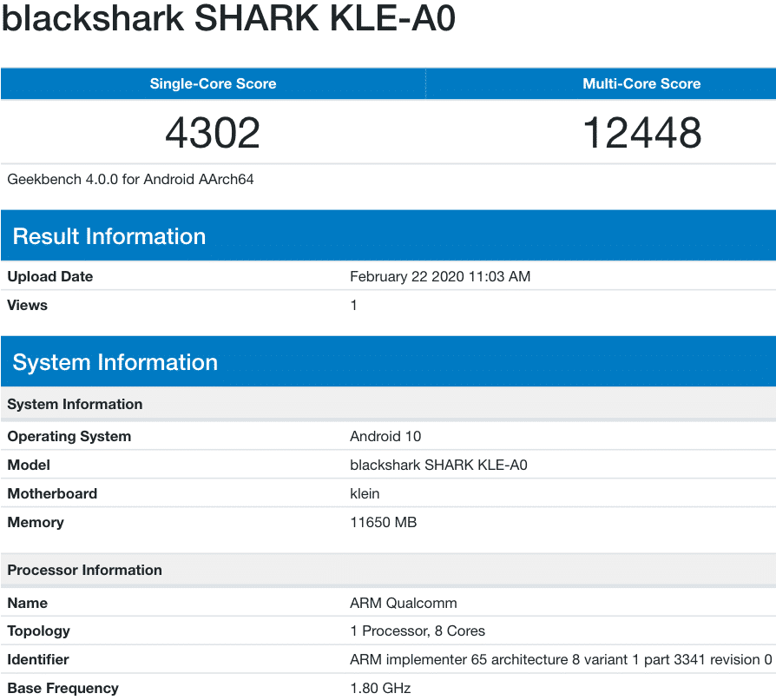The width and height of the screenshot is (776, 700).
Task: Click the Views count value 1
Action: coord(353,305)
